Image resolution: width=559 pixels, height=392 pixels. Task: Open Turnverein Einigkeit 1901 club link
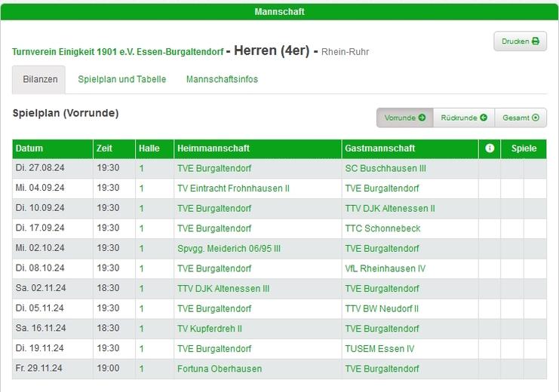(x=118, y=52)
